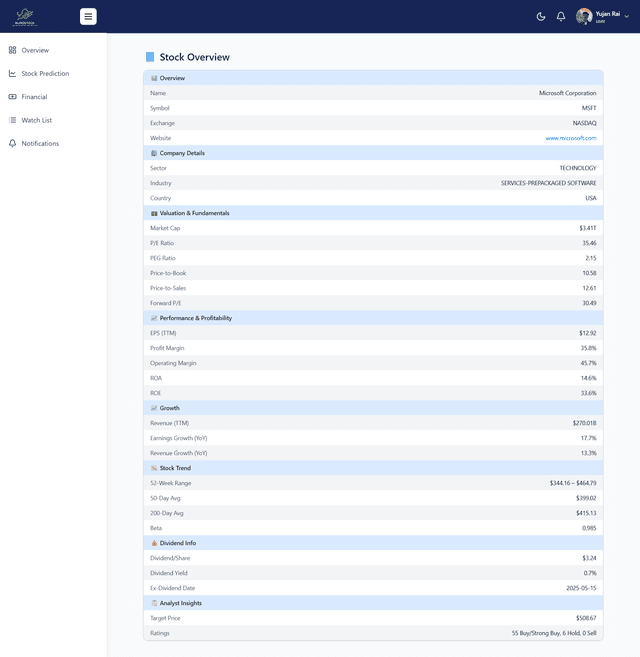The width and height of the screenshot is (640, 657).
Task: Click the logo in top-left corner
Action: pos(25,16)
